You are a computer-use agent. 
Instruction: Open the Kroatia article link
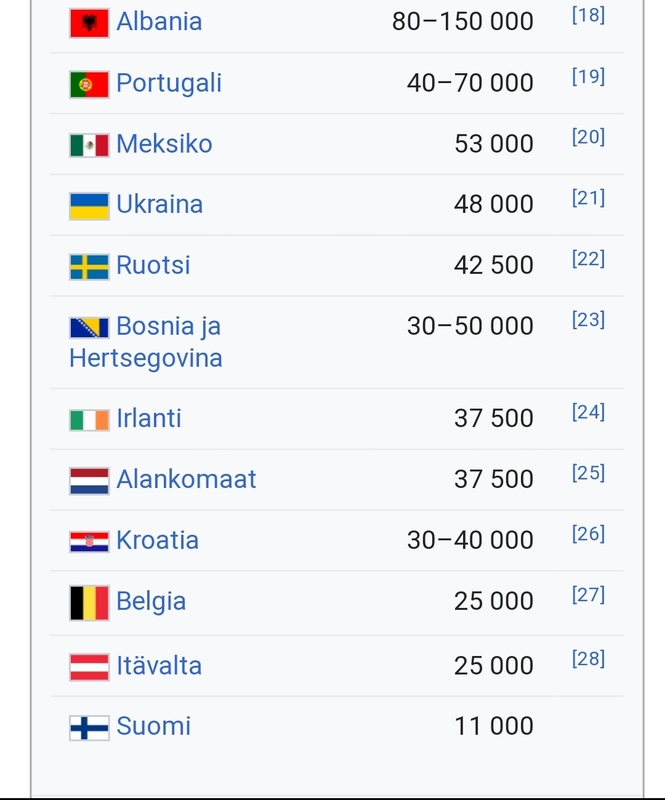pos(157,540)
